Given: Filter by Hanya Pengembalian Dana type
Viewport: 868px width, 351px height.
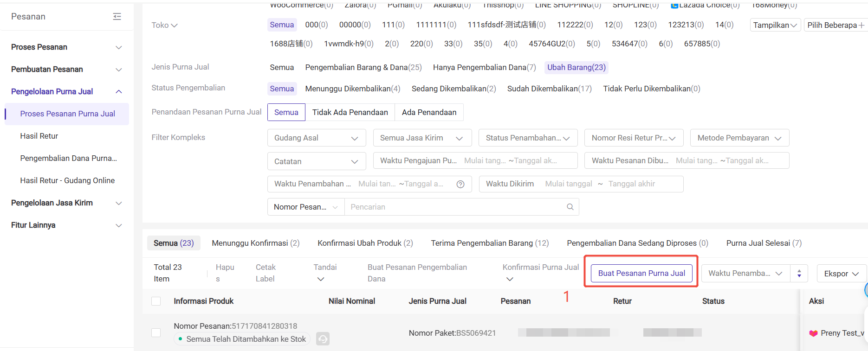Looking at the screenshot, I should click(x=484, y=67).
